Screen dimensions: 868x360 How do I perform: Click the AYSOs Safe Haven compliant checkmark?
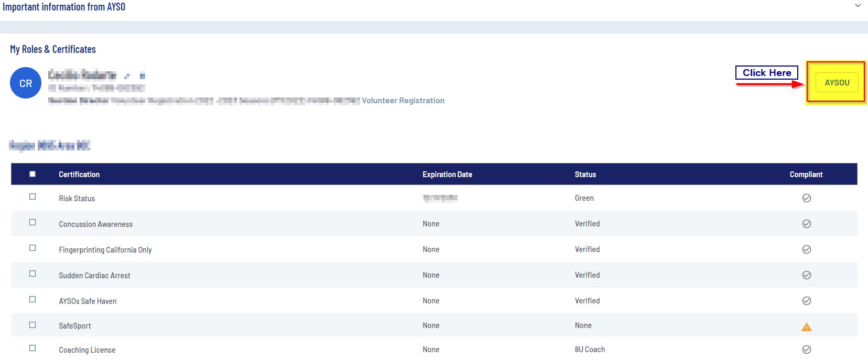[806, 301]
